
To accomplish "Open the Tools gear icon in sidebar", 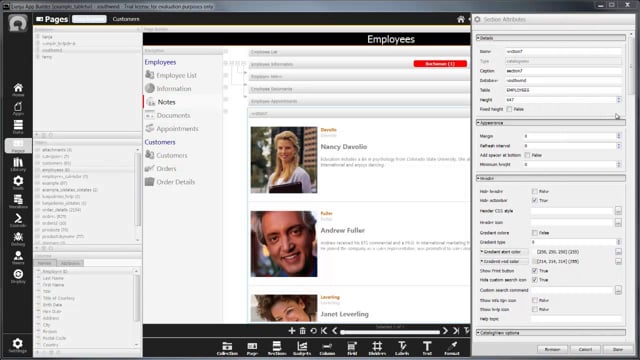I will tap(18, 183).
